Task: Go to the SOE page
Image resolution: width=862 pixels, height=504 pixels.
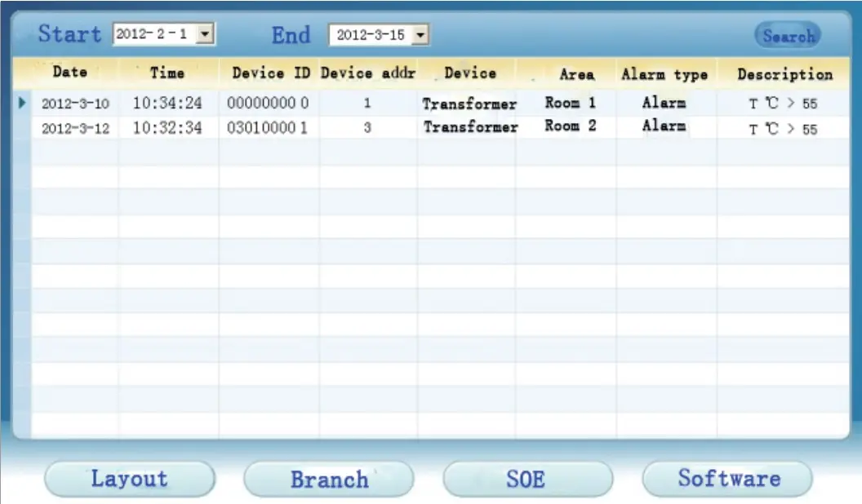Action: [527, 479]
